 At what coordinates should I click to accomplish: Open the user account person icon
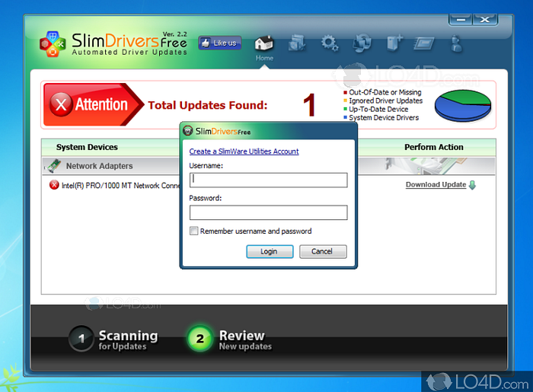(x=457, y=43)
